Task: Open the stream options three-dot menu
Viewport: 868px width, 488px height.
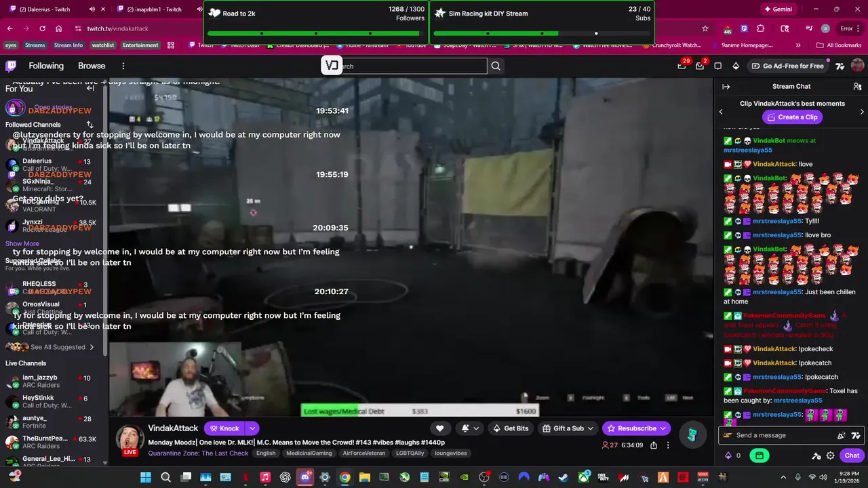Action: pyautogui.click(x=668, y=445)
